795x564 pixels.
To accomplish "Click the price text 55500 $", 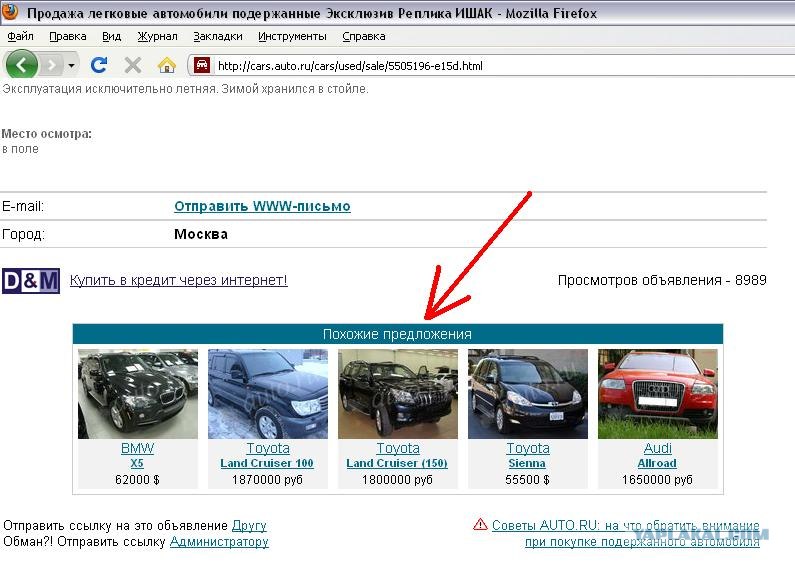I will tap(527, 480).
